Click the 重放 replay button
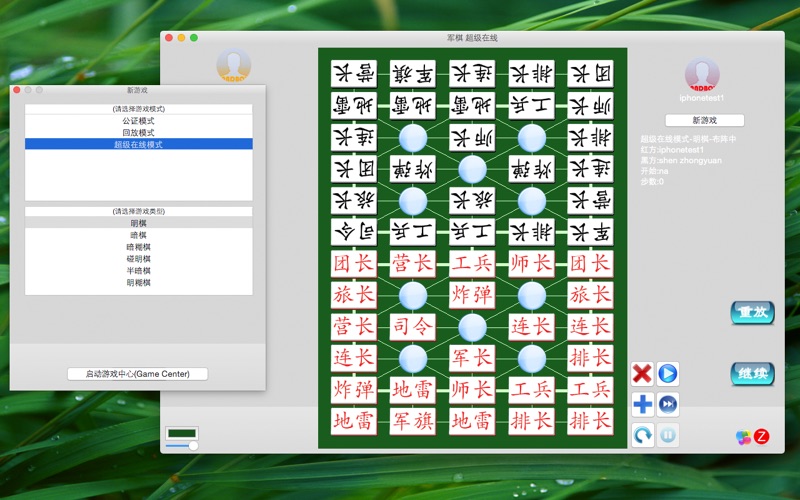The height and width of the screenshot is (500, 800). (x=753, y=312)
